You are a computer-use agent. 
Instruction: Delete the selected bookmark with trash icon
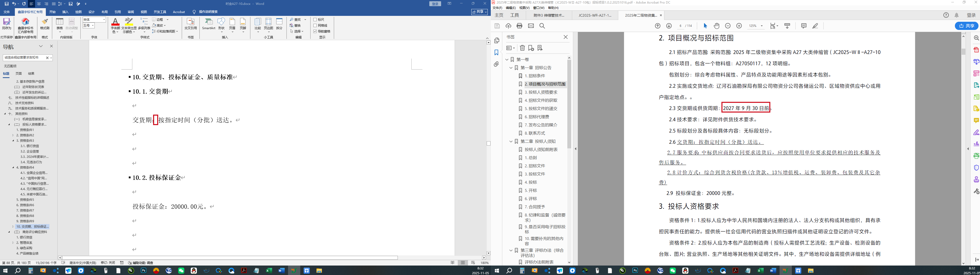522,48
